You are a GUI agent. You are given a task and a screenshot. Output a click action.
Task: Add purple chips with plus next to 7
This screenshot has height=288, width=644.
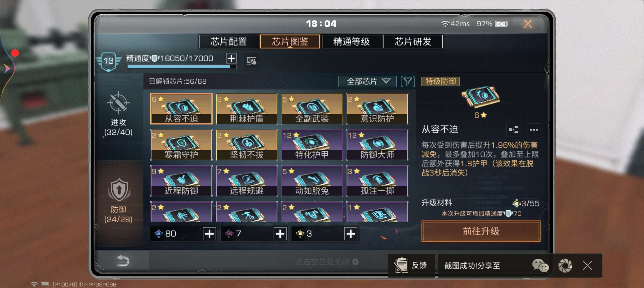point(280,234)
